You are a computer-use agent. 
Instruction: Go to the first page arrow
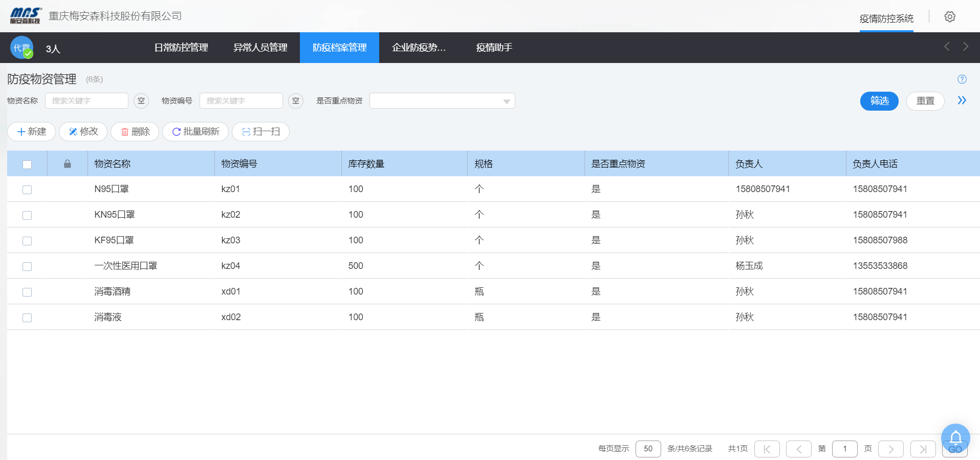[767, 449]
